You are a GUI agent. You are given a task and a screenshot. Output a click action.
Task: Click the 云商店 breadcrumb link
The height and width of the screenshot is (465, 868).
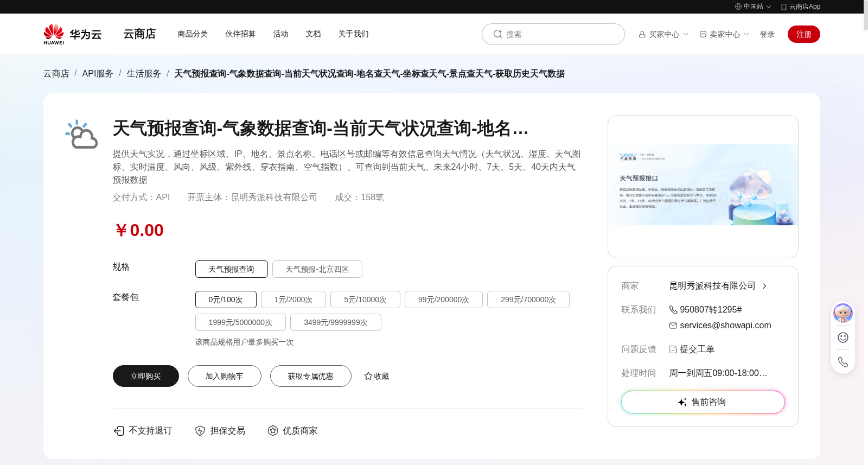(56, 73)
